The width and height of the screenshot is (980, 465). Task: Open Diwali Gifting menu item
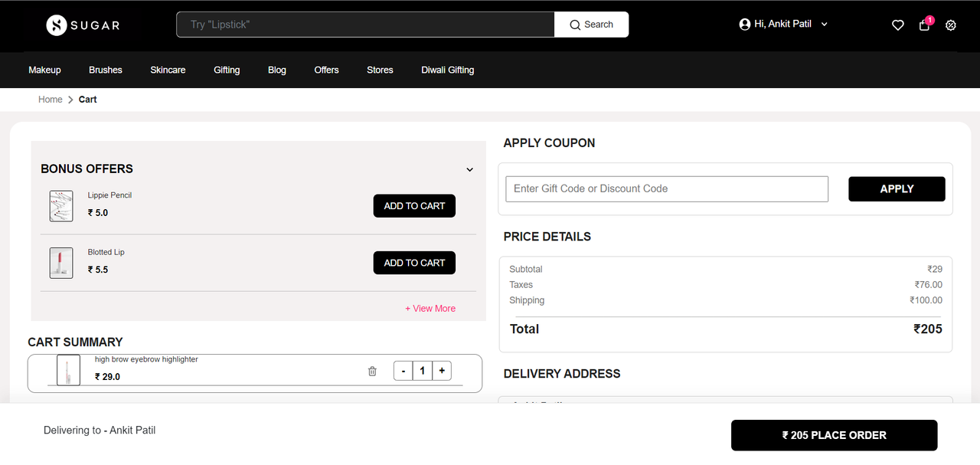tap(448, 70)
